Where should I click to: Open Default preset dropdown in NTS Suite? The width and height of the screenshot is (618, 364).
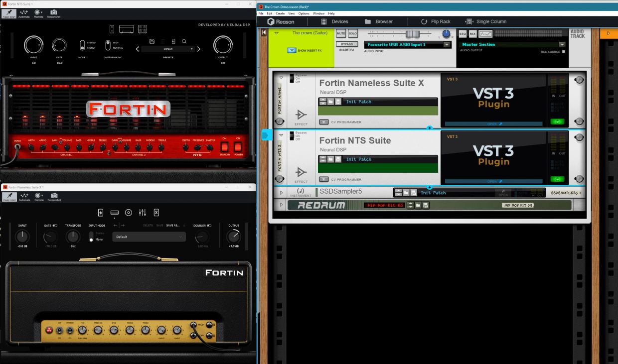(168, 49)
